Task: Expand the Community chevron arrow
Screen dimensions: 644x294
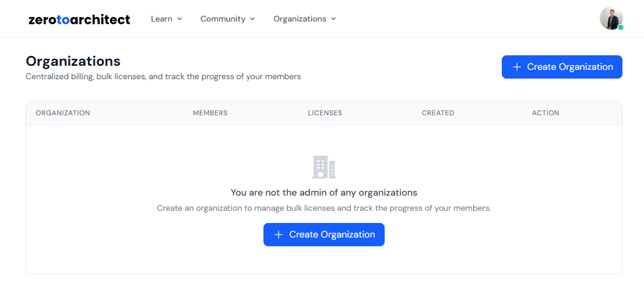Action: click(x=252, y=19)
